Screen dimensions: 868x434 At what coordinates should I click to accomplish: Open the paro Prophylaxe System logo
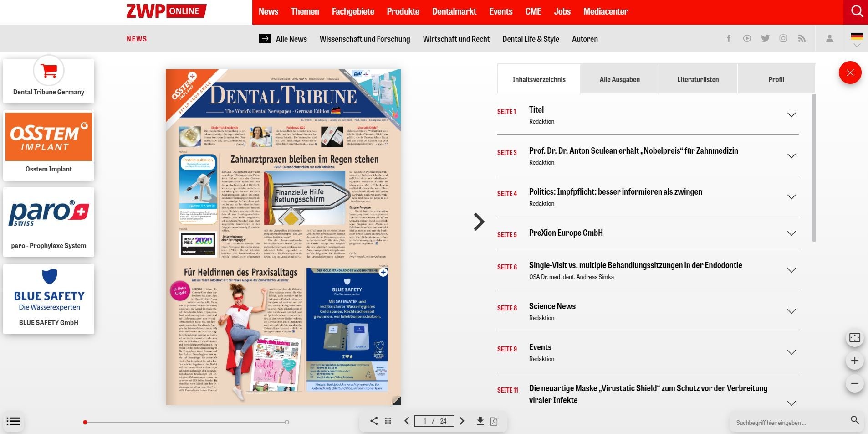click(49, 214)
